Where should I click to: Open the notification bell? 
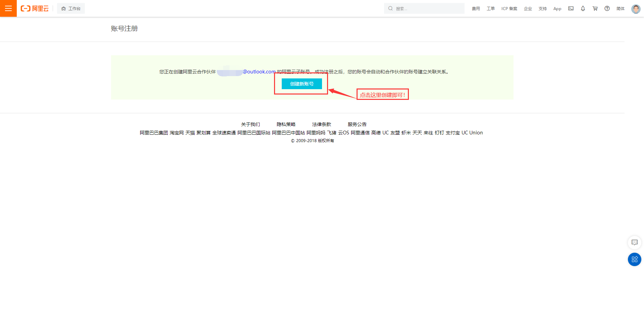click(583, 8)
